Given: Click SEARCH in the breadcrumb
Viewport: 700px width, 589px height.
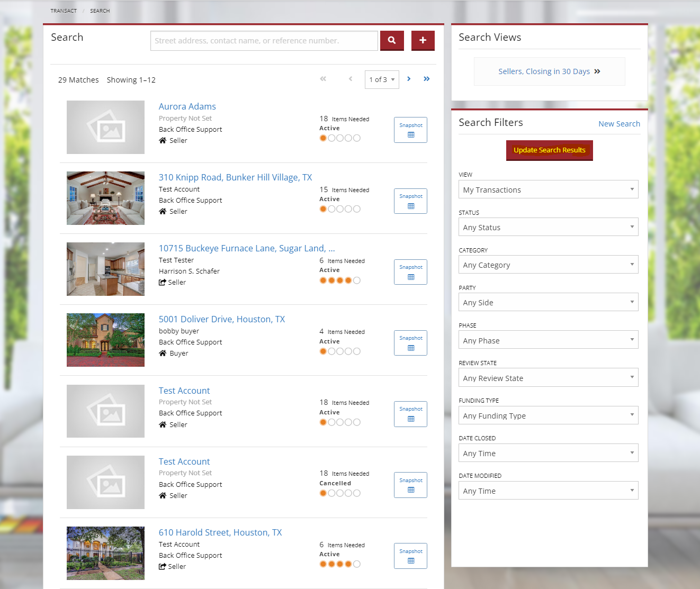Looking at the screenshot, I should 100,11.
